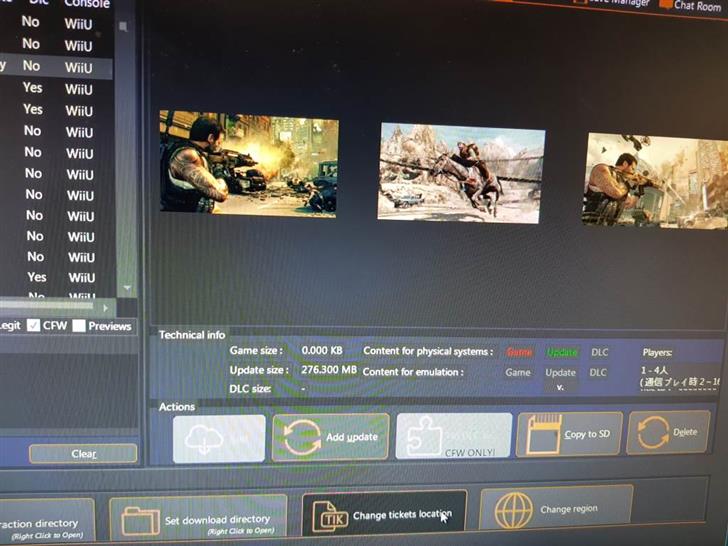Image resolution: width=728 pixels, height=546 pixels.
Task: Select the highlighted game row in the list
Action: coord(56,67)
